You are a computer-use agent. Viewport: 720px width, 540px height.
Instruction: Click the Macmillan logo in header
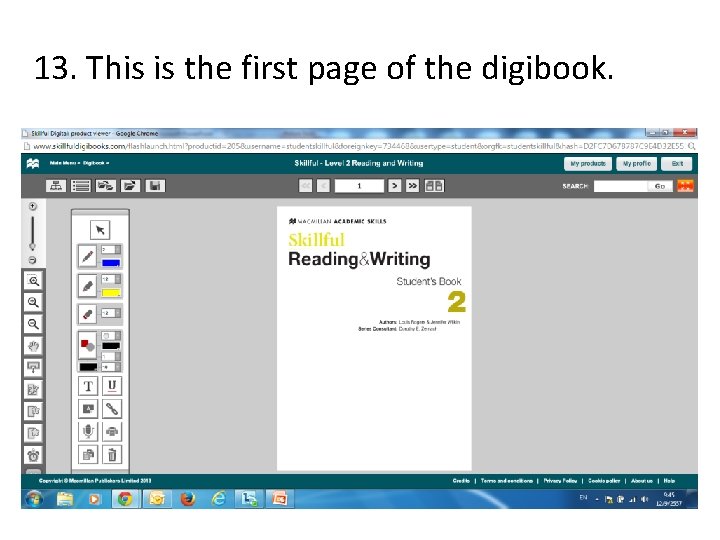pos(33,163)
